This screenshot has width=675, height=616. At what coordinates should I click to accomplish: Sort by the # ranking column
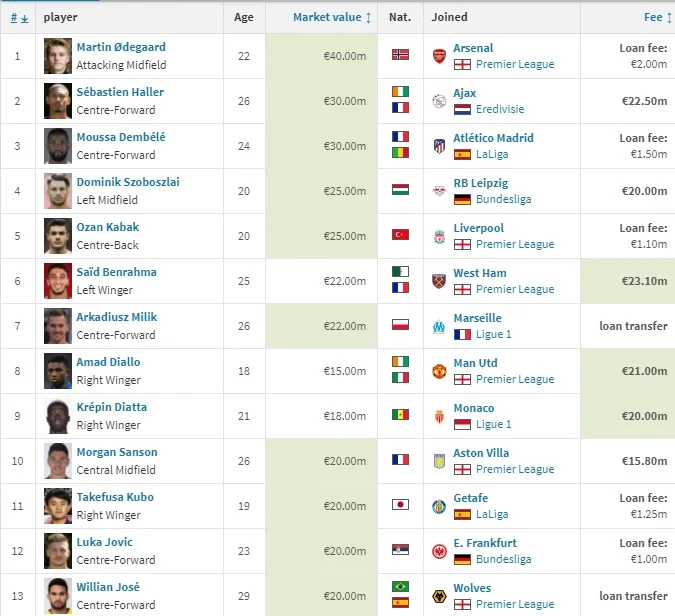pos(17,17)
